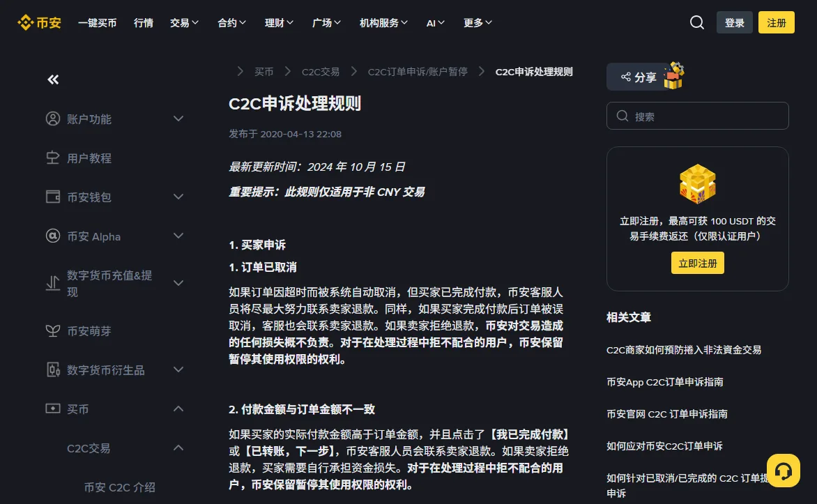This screenshot has width=817, height=504.
Task: Expand the 账户功能 sidebar section
Action: click(178, 119)
